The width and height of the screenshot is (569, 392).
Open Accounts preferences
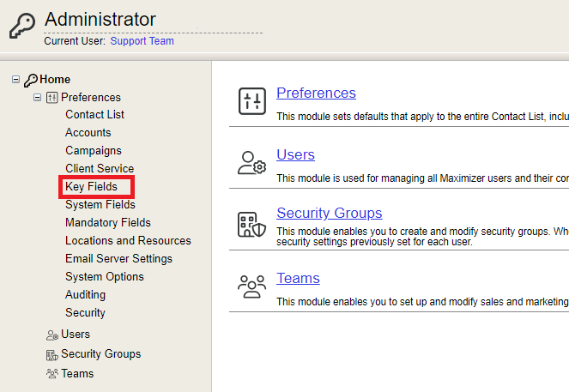click(88, 133)
